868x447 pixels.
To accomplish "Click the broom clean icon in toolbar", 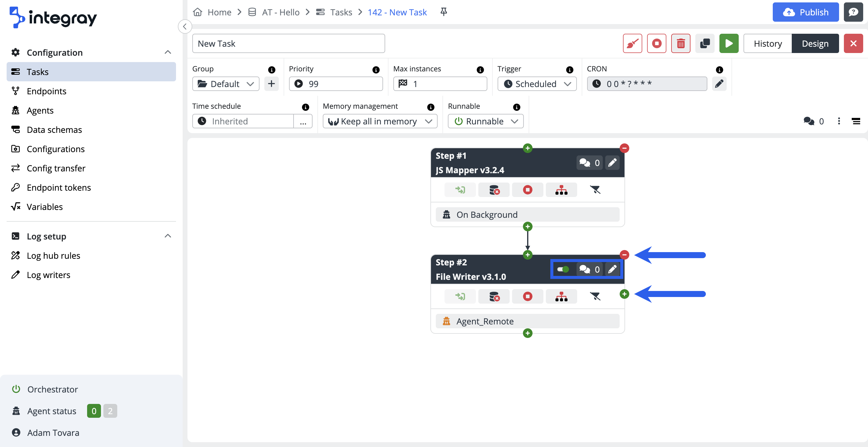I will (632, 43).
